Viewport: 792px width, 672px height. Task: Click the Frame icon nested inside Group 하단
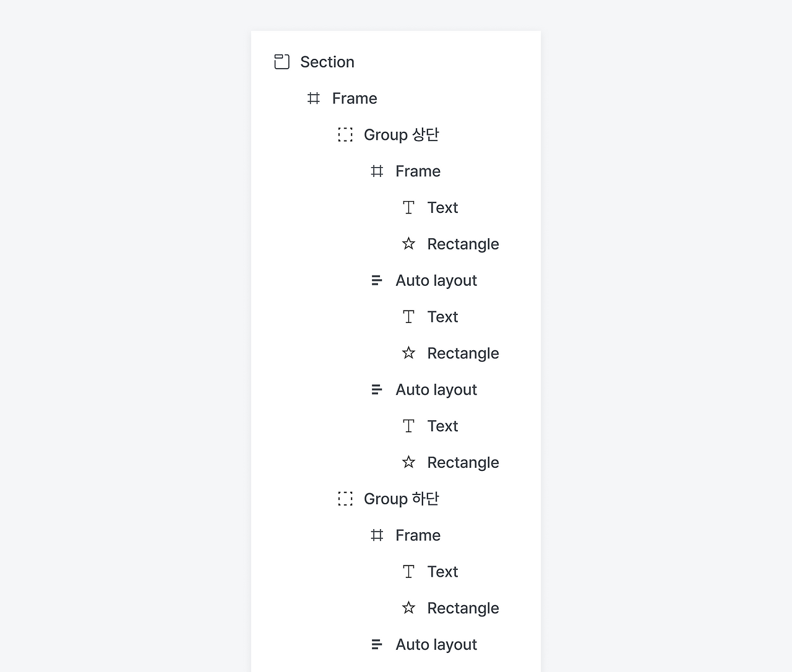click(377, 535)
